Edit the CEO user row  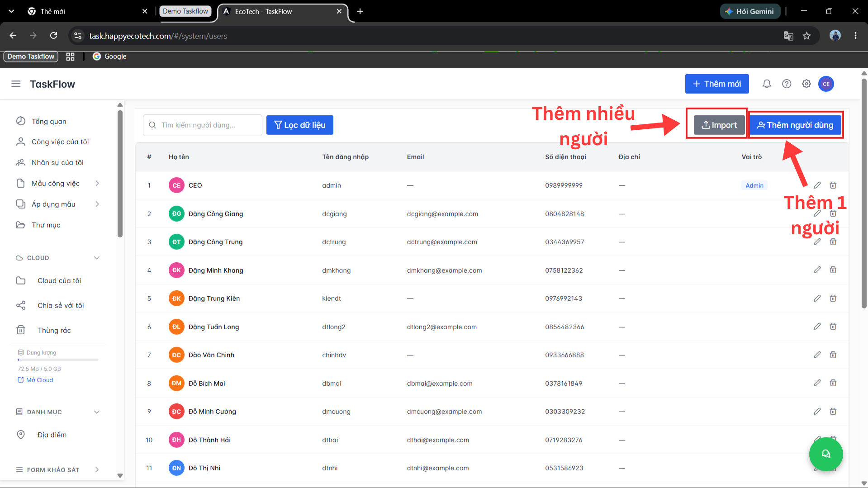coord(817,185)
